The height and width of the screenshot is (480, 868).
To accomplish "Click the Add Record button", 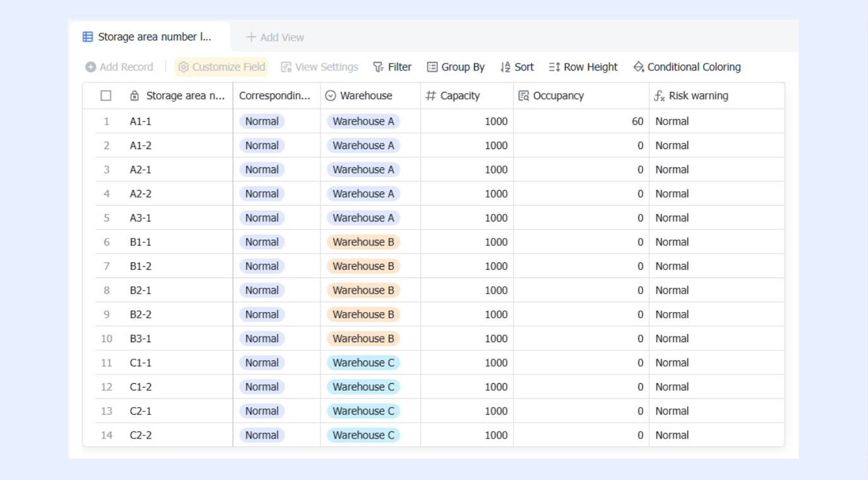I will point(120,67).
